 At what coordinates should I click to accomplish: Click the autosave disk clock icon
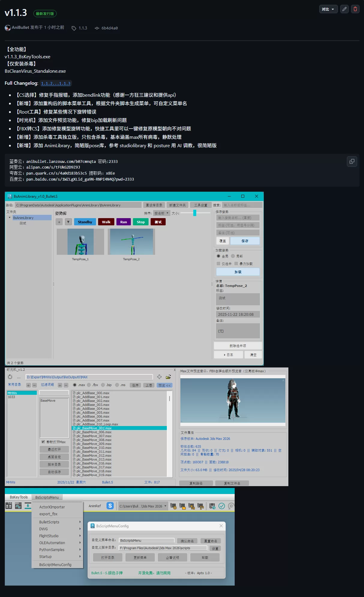pyautogui.click(x=212, y=506)
